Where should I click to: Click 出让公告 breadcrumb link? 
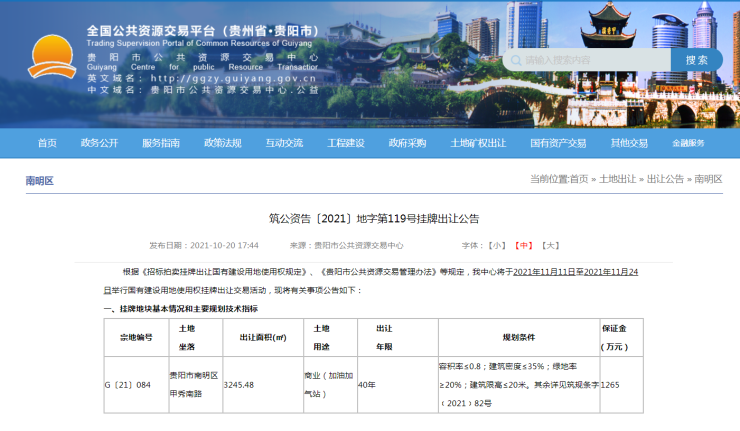click(x=665, y=179)
